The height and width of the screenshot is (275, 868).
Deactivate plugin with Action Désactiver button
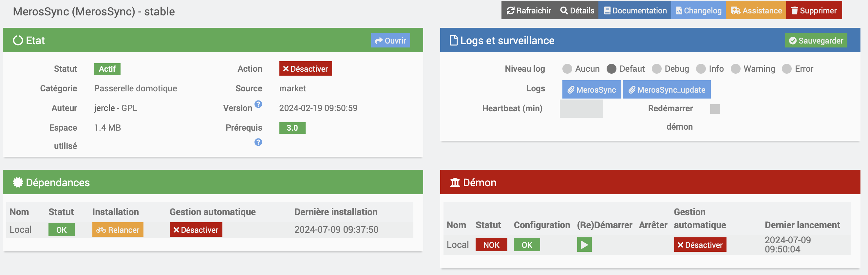coord(306,69)
